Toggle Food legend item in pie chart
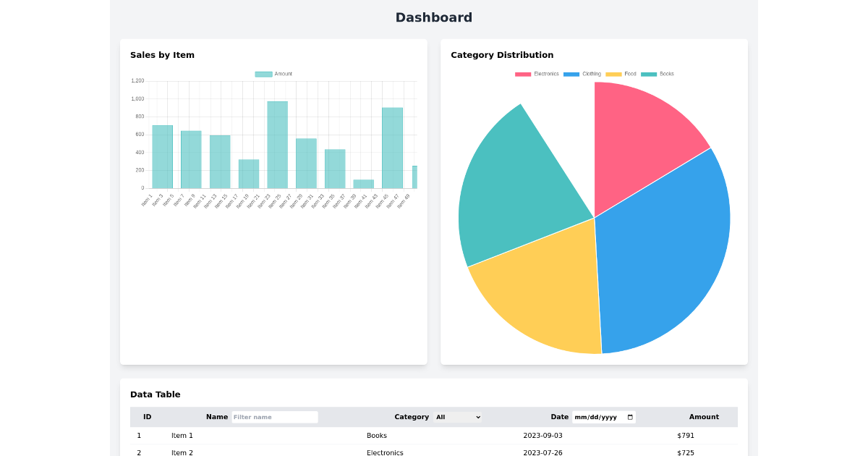 [x=621, y=74]
